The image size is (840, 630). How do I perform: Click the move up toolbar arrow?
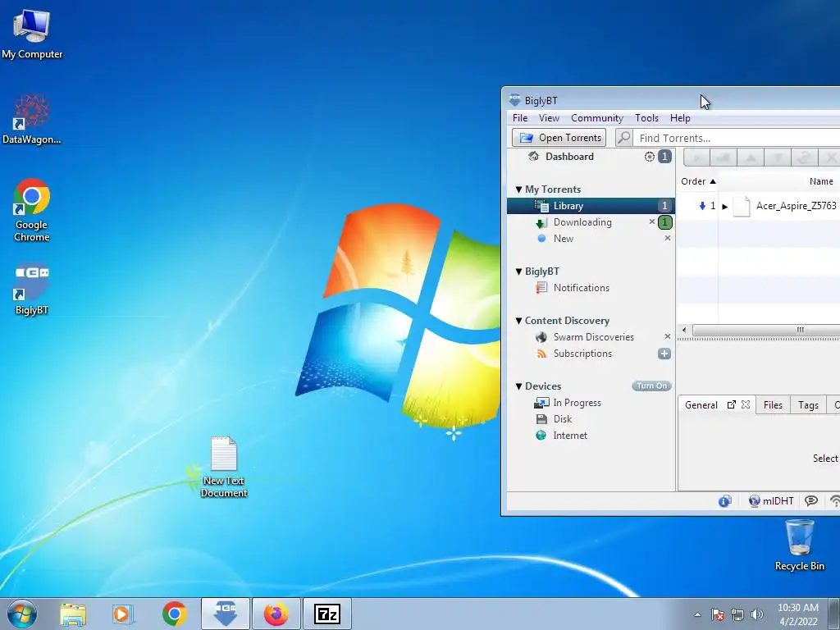tap(751, 158)
